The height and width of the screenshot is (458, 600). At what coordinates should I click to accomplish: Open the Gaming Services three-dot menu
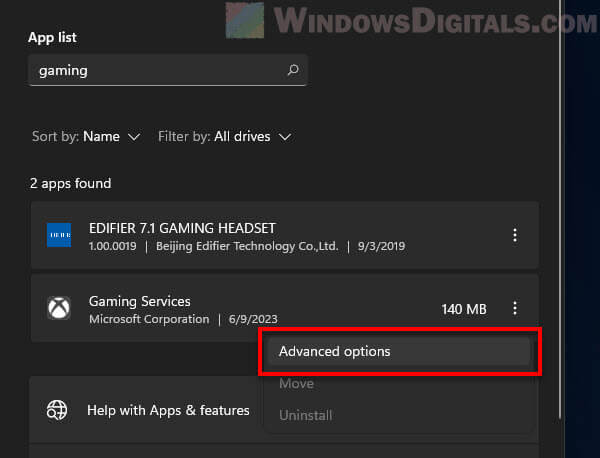coord(515,308)
